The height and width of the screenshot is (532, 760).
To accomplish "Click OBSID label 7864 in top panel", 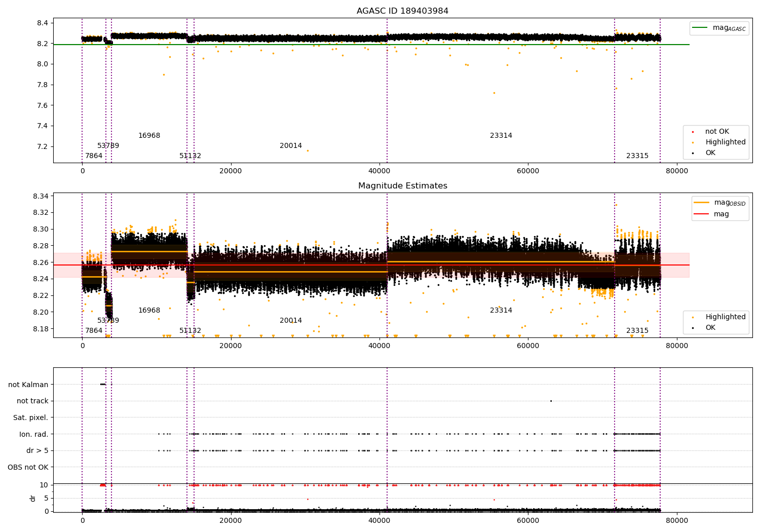I will click(x=94, y=156).
